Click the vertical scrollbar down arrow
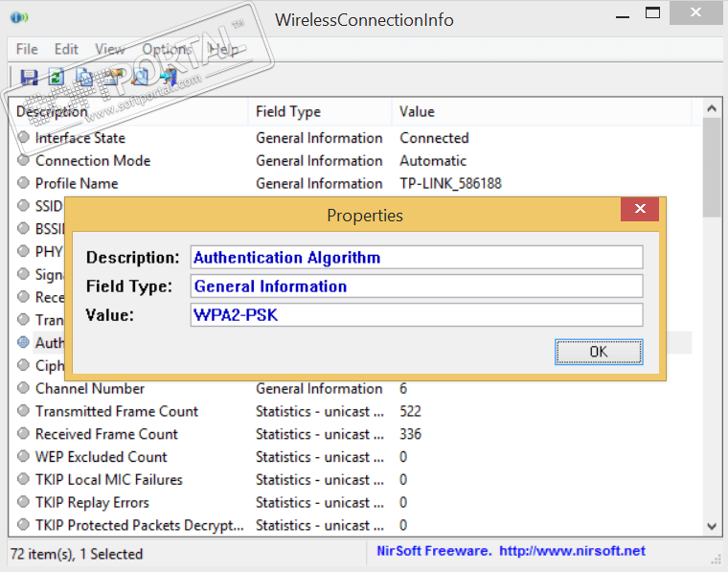Viewport: 728px width, 572px height. pos(712,526)
